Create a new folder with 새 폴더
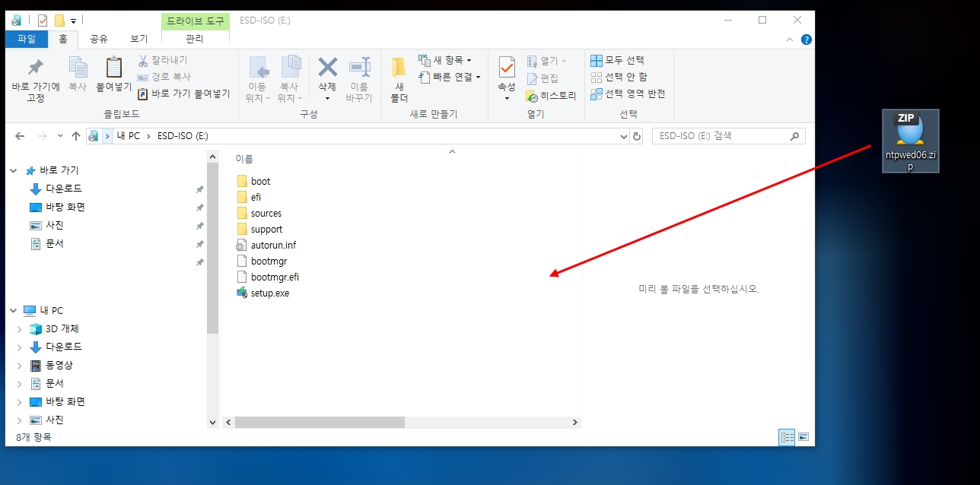The image size is (980, 485). [399, 80]
